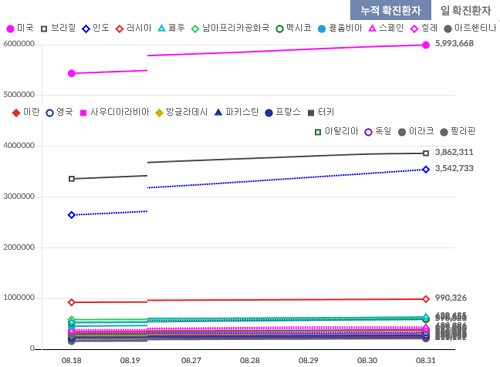This screenshot has width=500, height=367.
Task: Switch to the 누적 확진환자 tab
Action: click(x=390, y=10)
